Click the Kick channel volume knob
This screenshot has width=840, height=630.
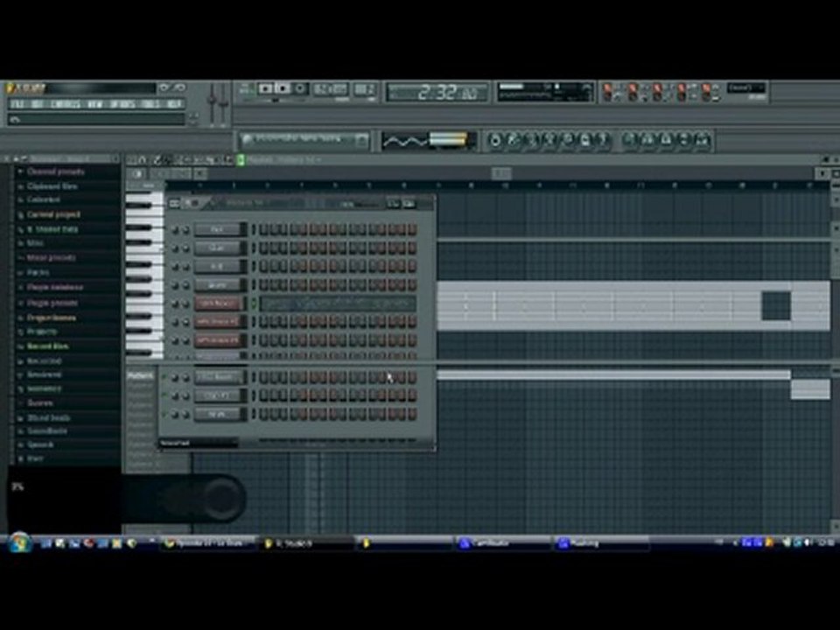(x=185, y=230)
